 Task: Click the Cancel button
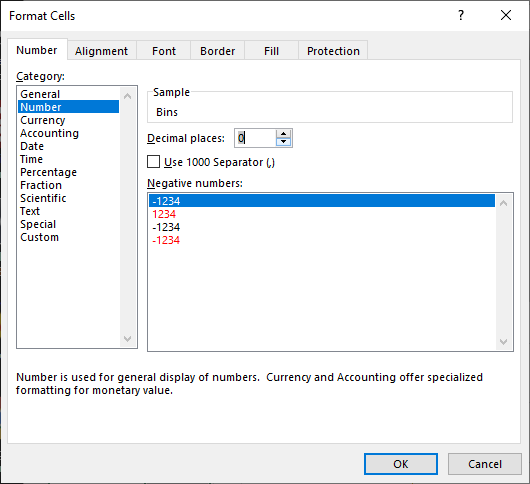coord(485,464)
